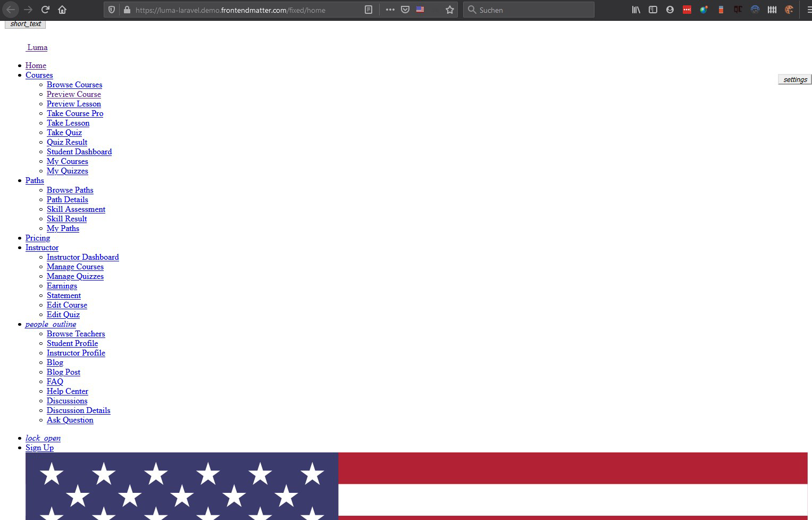
Task: Open the fence-shaped containers extension icon
Action: (772, 10)
